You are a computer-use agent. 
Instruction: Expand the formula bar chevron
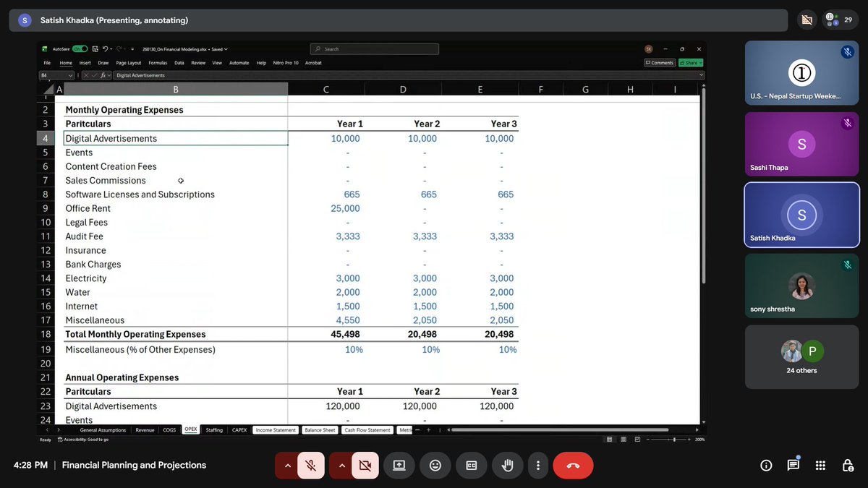[701, 75]
